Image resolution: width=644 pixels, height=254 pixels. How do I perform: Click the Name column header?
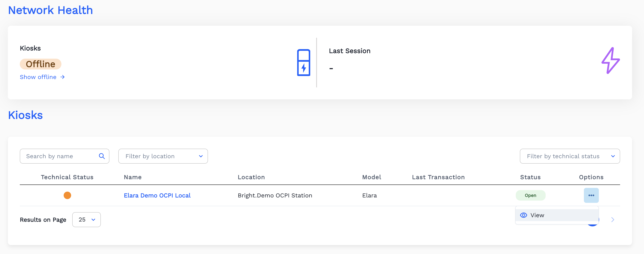point(133,177)
